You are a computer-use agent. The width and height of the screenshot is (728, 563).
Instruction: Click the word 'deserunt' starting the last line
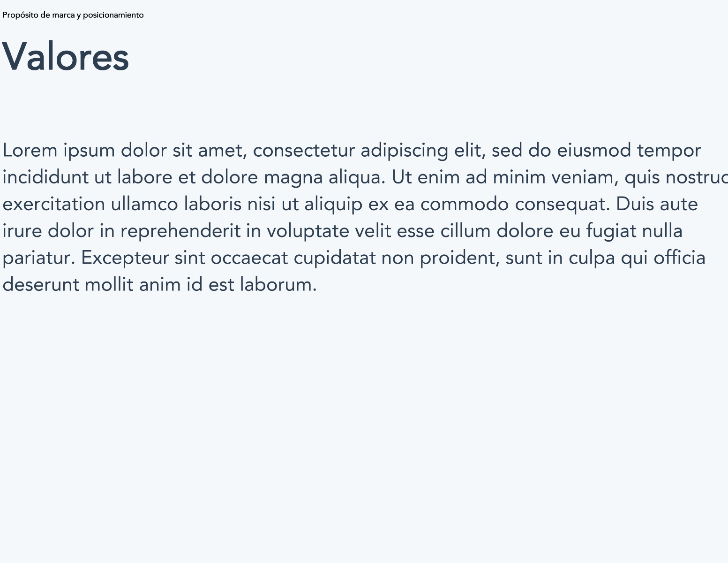(x=41, y=284)
